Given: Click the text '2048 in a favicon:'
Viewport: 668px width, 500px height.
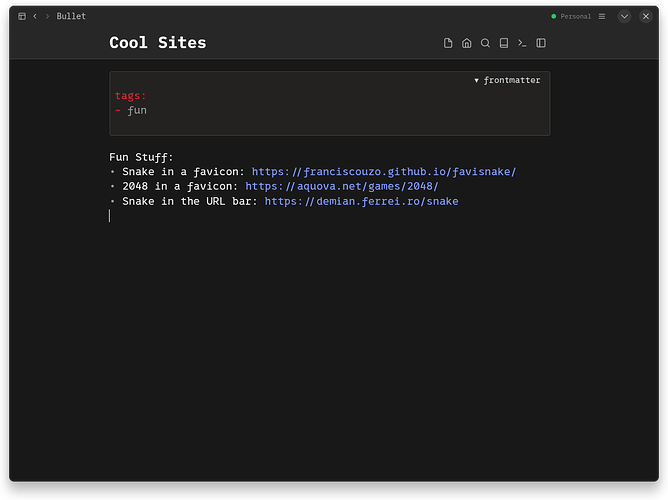Looking at the screenshot, I should [x=180, y=186].
